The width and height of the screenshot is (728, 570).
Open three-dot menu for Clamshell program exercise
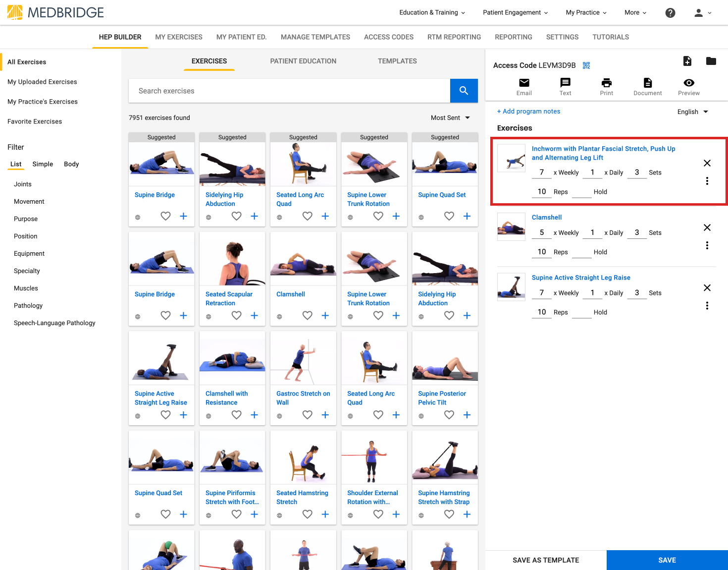click(x=707, y=245)
